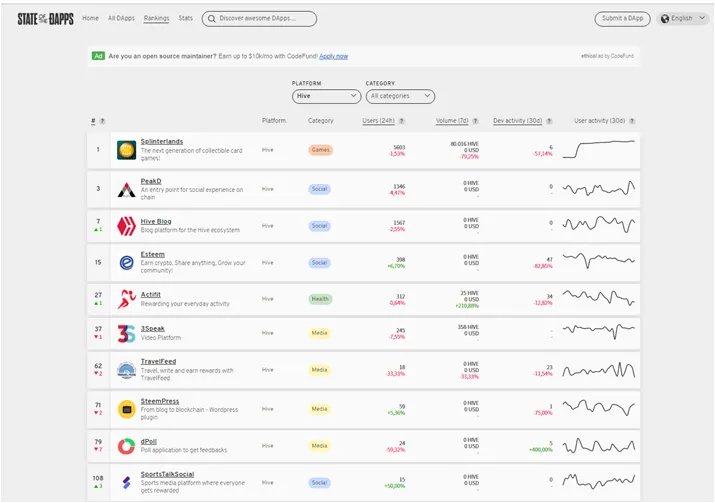Open the dPoll donut chart icon
The height and width of the screenshot is (503, 715).
pos(126,446)
